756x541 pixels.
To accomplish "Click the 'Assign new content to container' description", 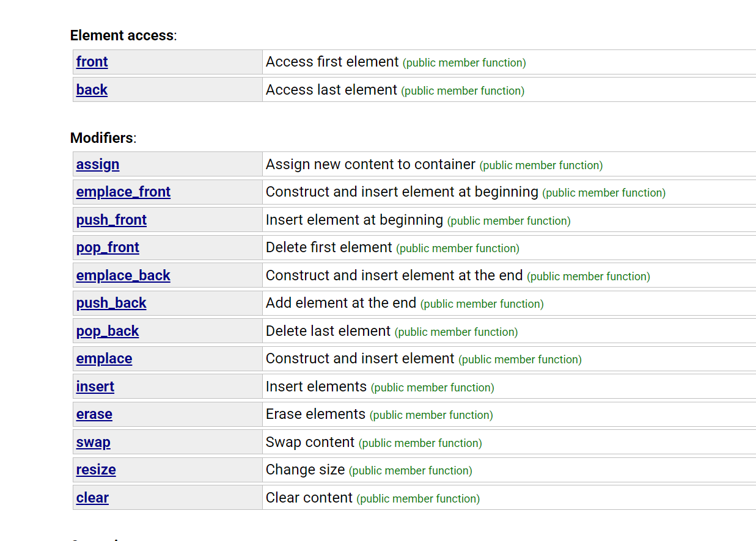I will point(370,165).
